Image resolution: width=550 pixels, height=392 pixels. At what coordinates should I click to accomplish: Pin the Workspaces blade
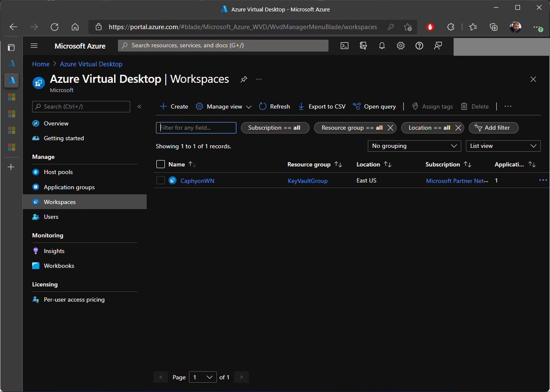(x=244, y=79)
